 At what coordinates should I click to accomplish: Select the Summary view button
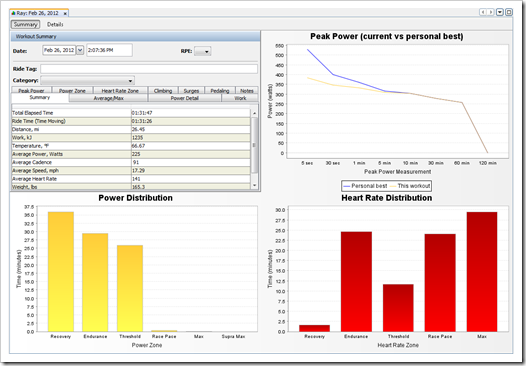pyautogui.click(x=25, y=24)
